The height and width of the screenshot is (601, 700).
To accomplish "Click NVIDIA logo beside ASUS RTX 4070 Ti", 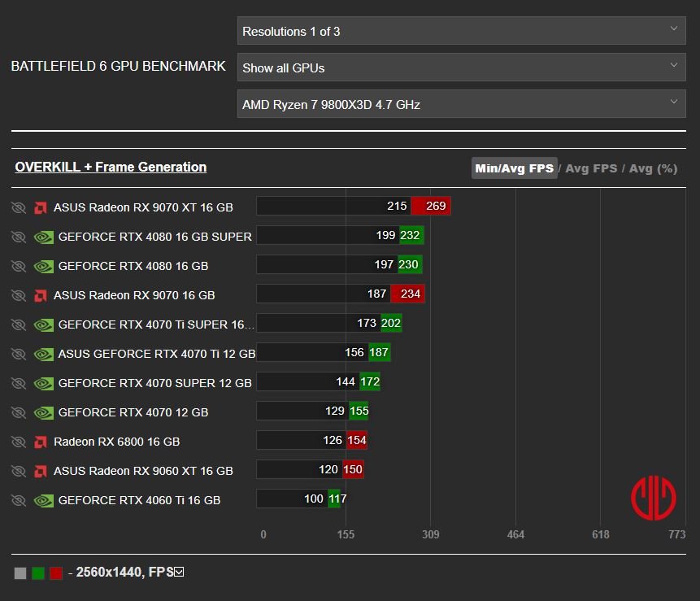I will pos(44,355).
